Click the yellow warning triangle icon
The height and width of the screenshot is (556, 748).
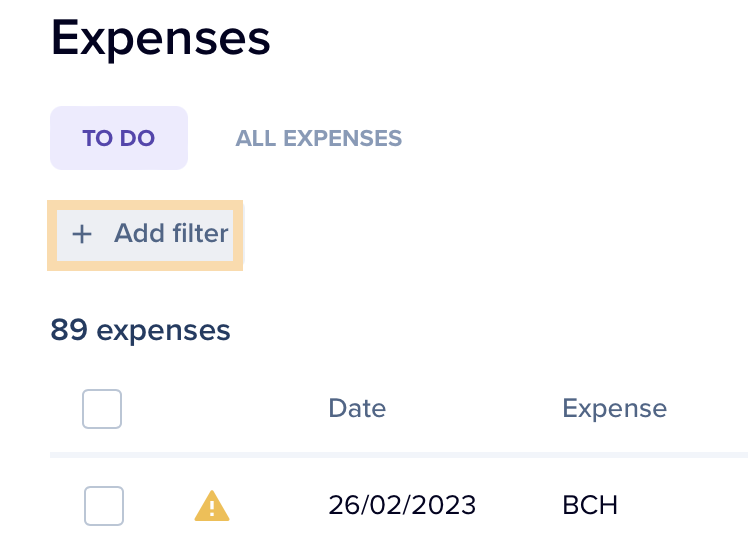(x=212, y=505)
